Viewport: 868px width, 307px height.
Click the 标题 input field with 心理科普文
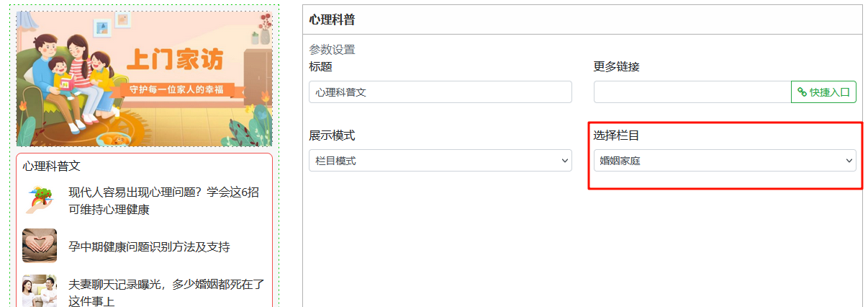tap(440, 92)
